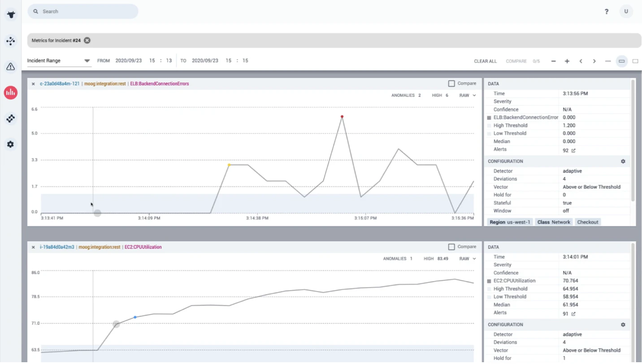
Task: Enable Compare on the BackendConnectionErrors chart
Action: point(451,83)
